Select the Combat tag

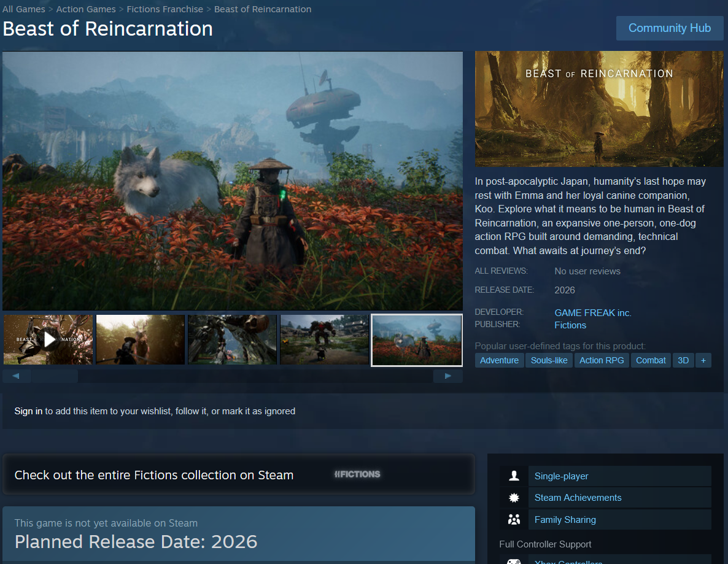coord(651,360)
